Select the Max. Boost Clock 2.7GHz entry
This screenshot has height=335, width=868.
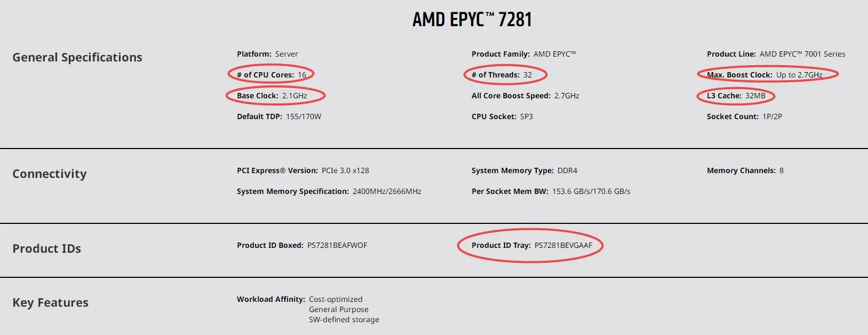(x=765, y=75)
